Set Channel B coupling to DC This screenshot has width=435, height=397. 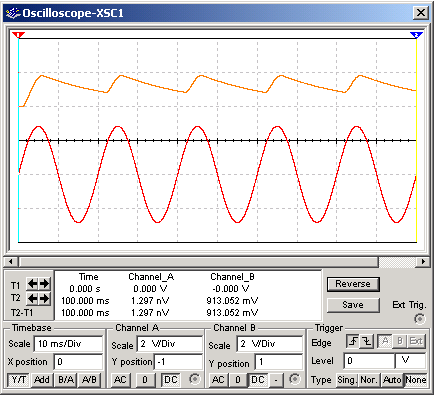click(x=258, y=380)
